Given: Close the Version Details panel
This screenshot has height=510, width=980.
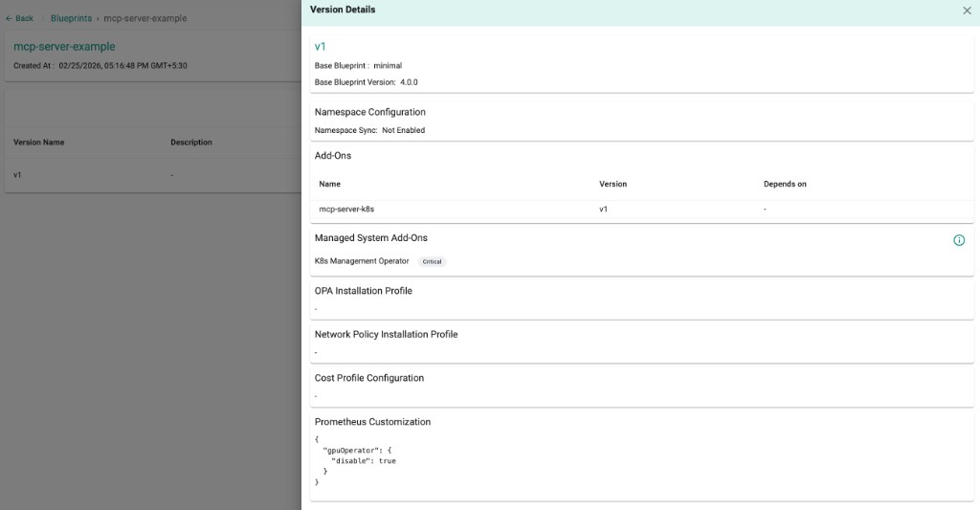Looking at the screenshot, I should click(x=966, y=10).
